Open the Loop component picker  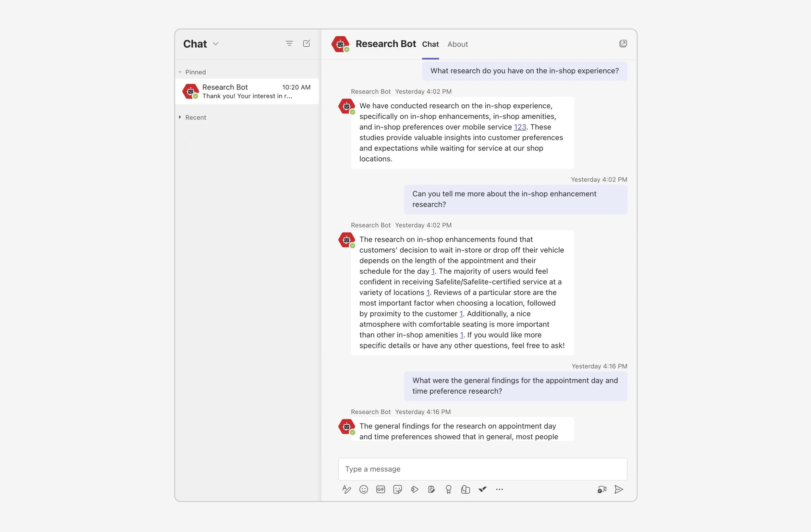click(466, 490)
